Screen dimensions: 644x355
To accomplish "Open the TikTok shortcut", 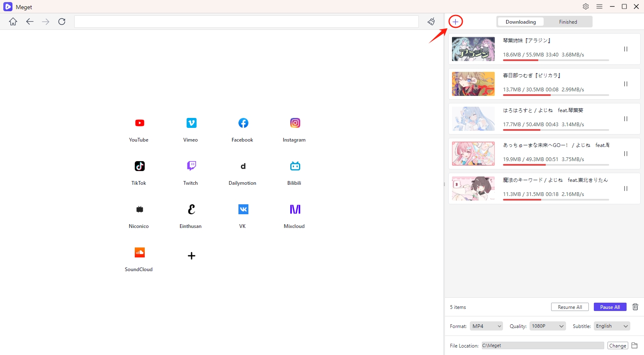I will [x=139, y=173].
